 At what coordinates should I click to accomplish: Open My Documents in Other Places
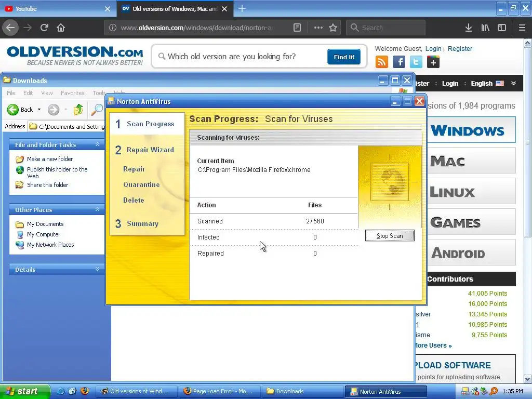tap(45, 224)
